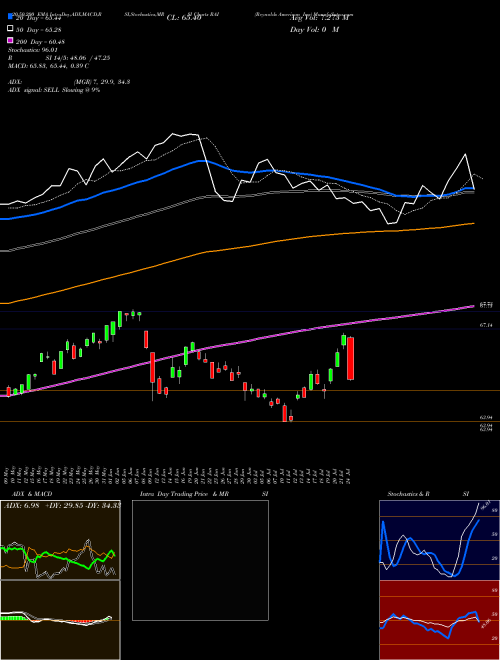Click the 'Stochastics & RSI' panel title
500x660 pixels.
pos(428,494)
